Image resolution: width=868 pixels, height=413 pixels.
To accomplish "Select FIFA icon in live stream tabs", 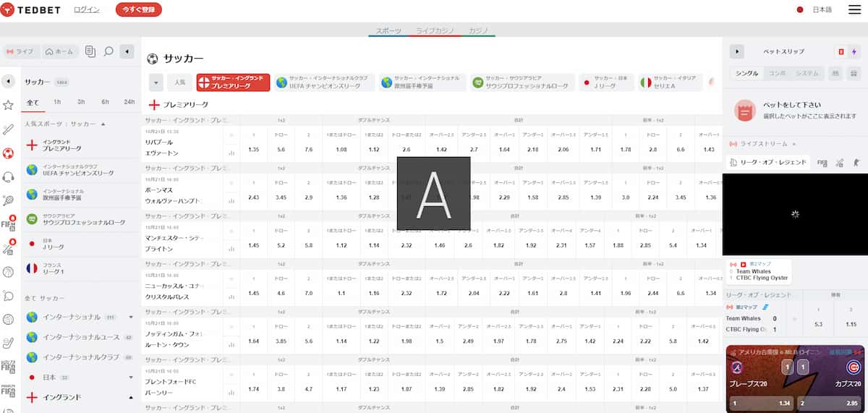I will pyautogui.click(x=822, y=163).
